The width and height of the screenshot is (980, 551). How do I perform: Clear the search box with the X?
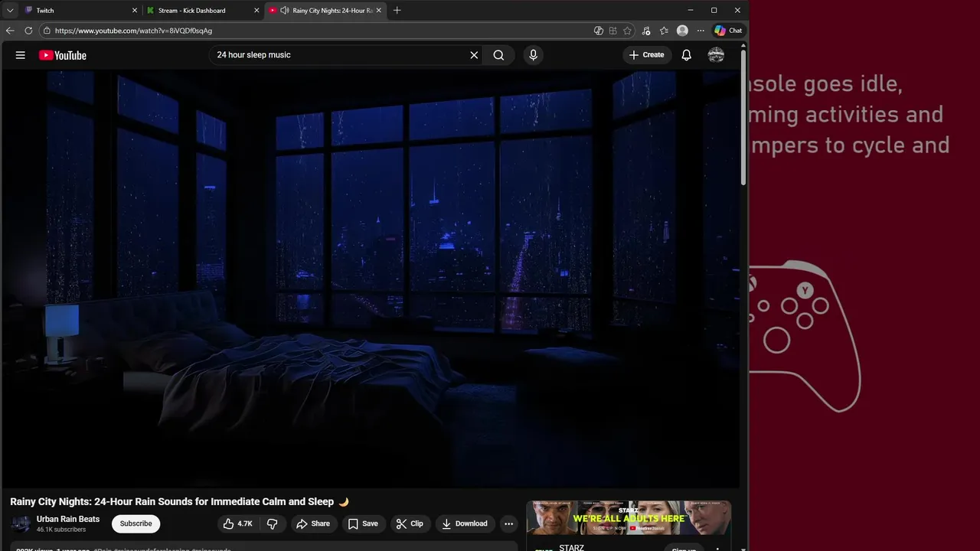click(474, 55)
